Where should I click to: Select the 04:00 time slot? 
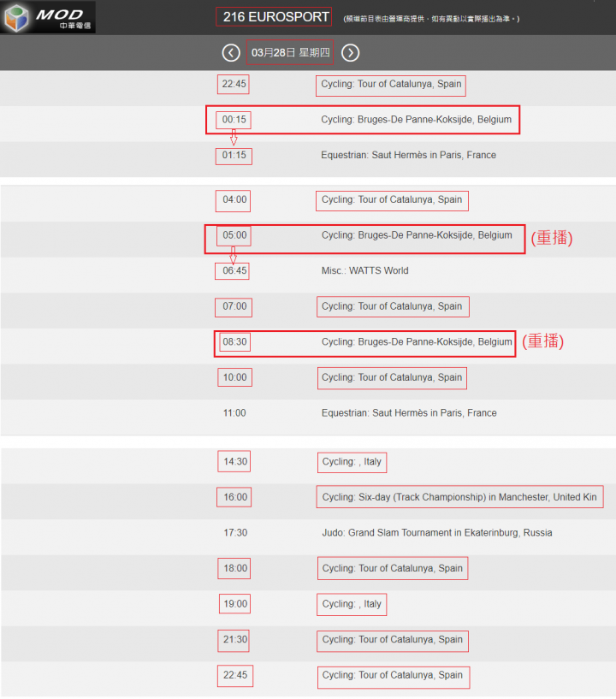tap(234, 199)
